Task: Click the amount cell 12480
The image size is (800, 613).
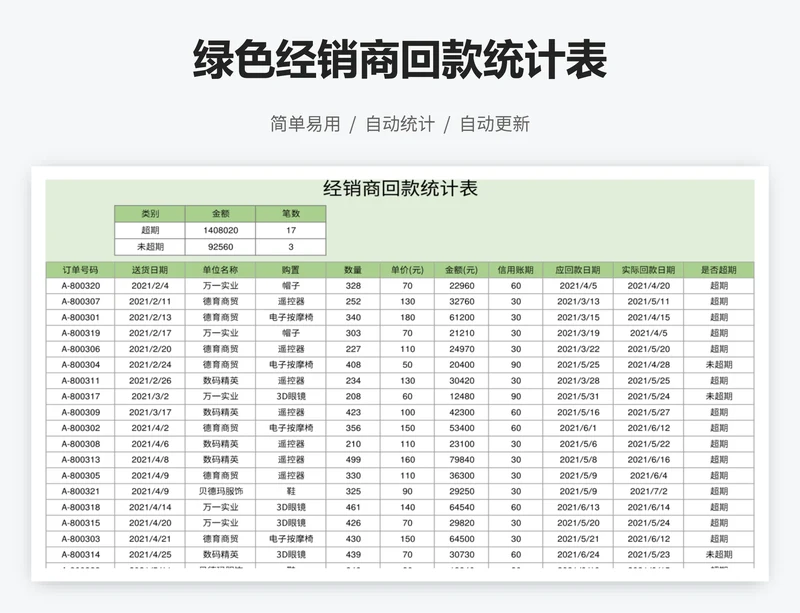Action: pyautogui.click(x=462, y=397)
